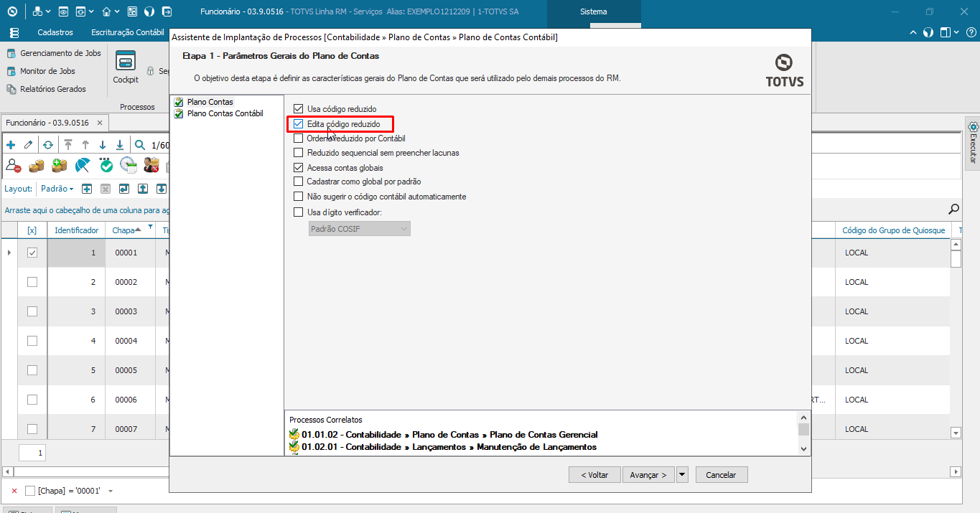Screen dimensions: 980x513
Task: Toggle Acessa contas globais checkbox
Action: point(299,168)
